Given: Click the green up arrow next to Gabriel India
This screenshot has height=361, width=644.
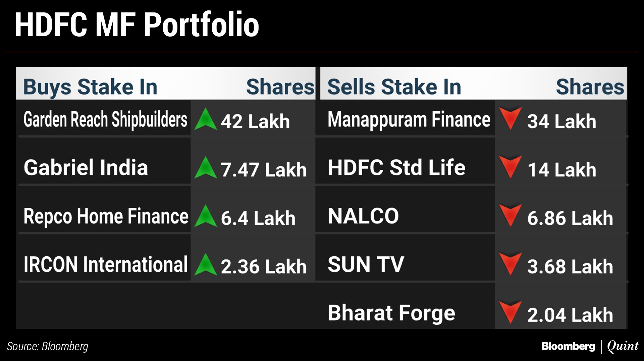Looking at the screenshot, I should (205, 168).
